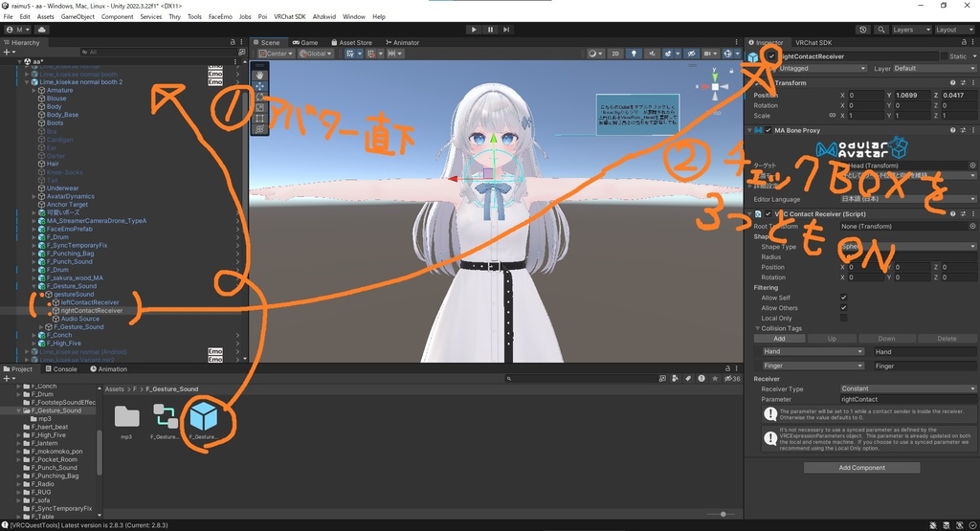Open Undo History icon in top bar
Screen dimensions: 980x531
(x=863, y=30)
